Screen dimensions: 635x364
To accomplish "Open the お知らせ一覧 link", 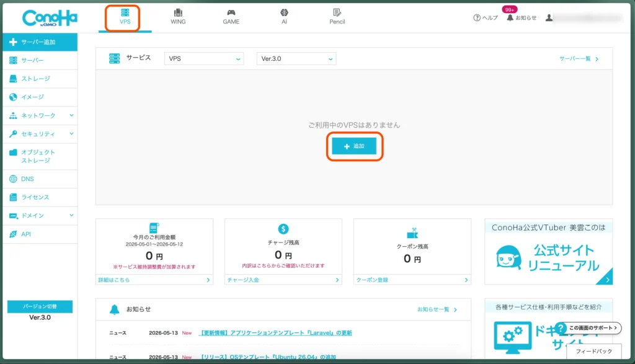I will (437, 309).
